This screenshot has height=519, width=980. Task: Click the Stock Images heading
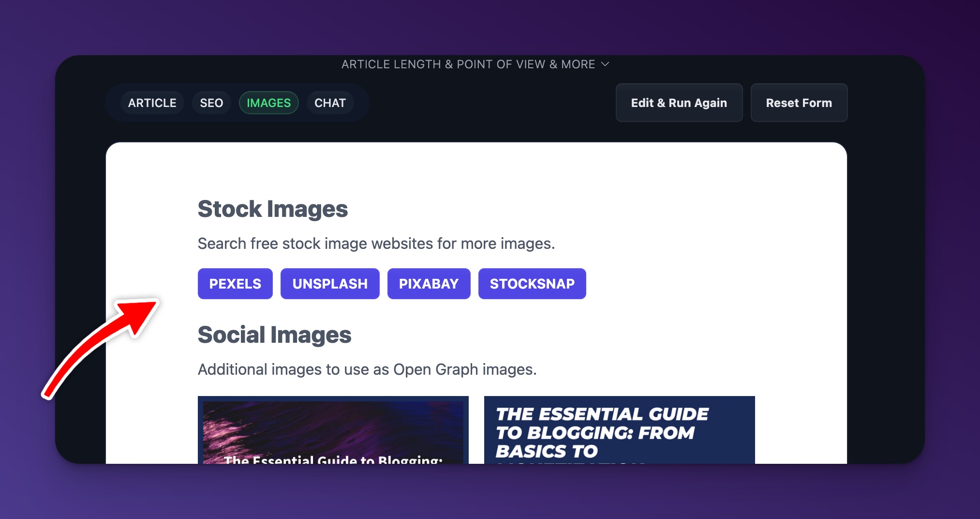tap(272, 209)
